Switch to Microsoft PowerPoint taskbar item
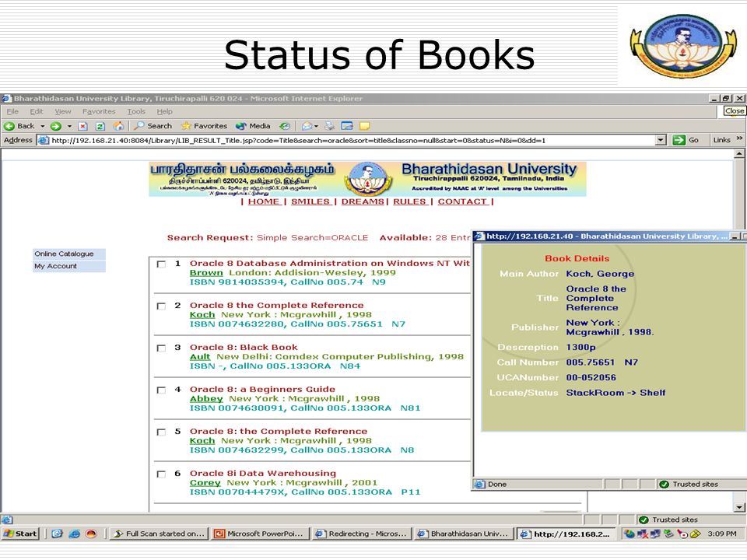The height and width of the screenshot is (560, 747). (260, 534)
